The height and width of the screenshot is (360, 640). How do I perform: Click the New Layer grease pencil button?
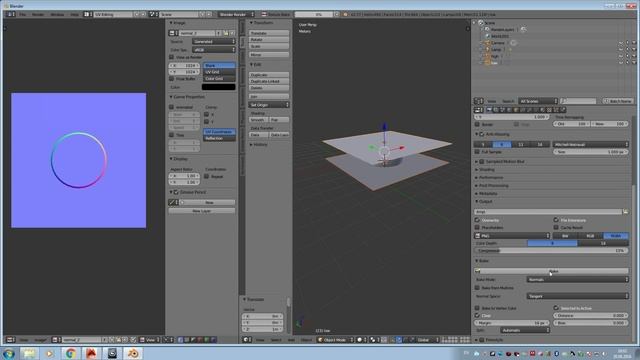(202, 211)
